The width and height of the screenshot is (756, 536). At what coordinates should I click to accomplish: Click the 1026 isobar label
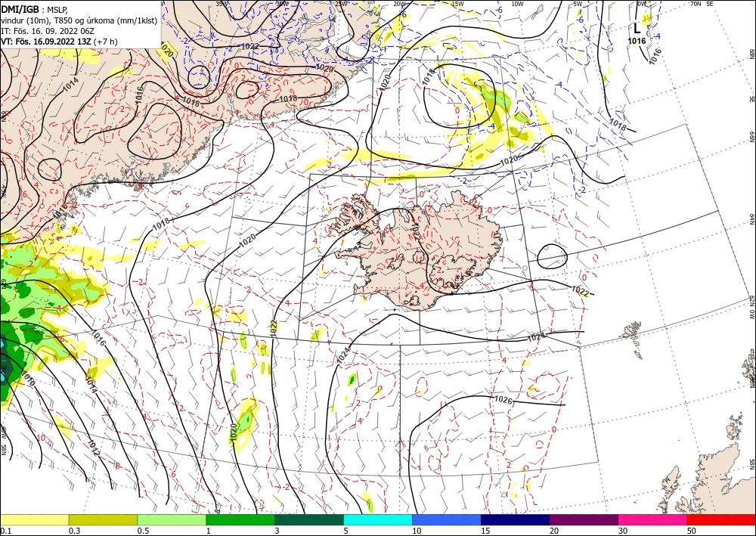coord(503,399)
